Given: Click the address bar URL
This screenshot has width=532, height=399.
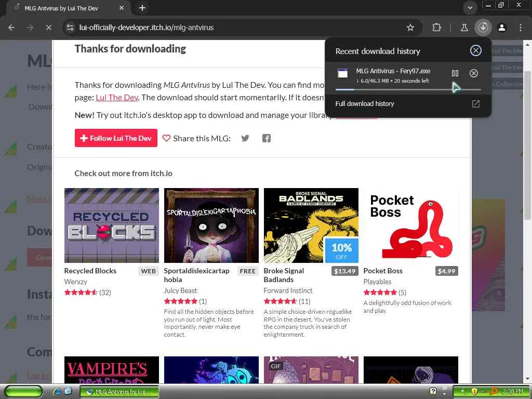Looking at the screenshot, I should point(146,28).
